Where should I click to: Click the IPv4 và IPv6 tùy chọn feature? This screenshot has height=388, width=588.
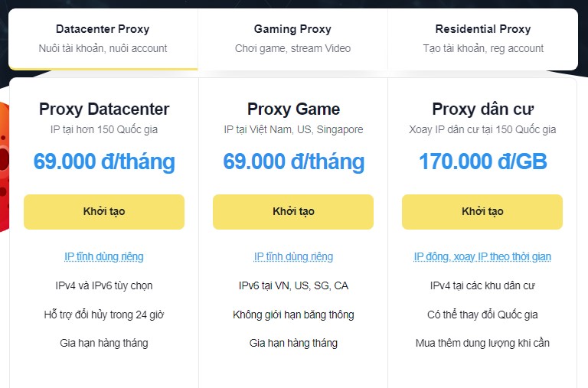tap(104, 285)
